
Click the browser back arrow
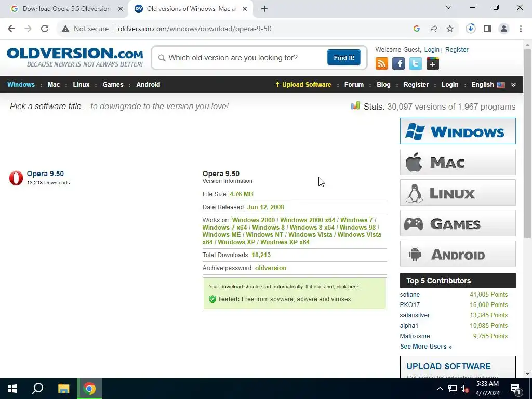tap(11, 29)
